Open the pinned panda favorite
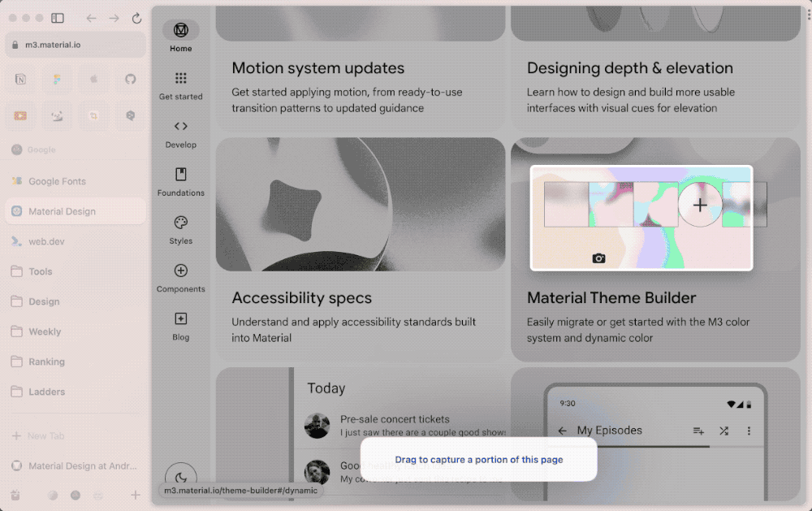 [57, 116]
